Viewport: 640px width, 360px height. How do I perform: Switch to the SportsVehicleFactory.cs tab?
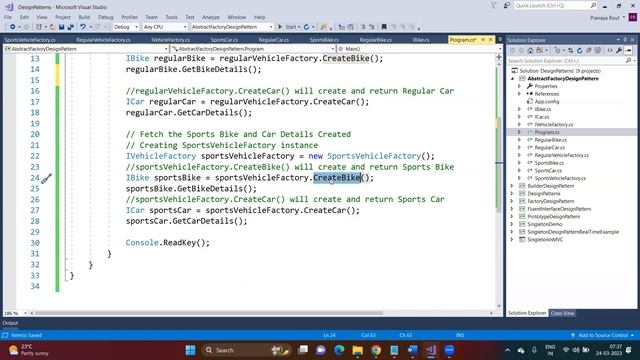[30, 40]
